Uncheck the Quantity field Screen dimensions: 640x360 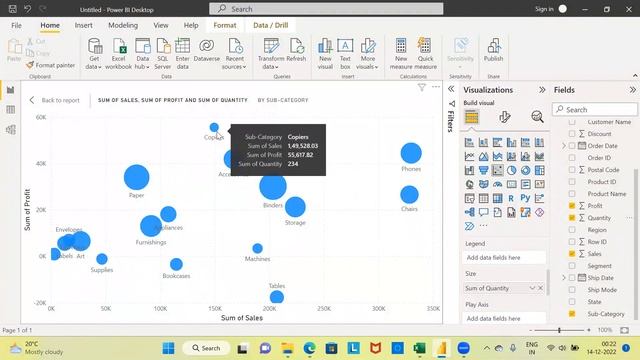pos(572,218)
